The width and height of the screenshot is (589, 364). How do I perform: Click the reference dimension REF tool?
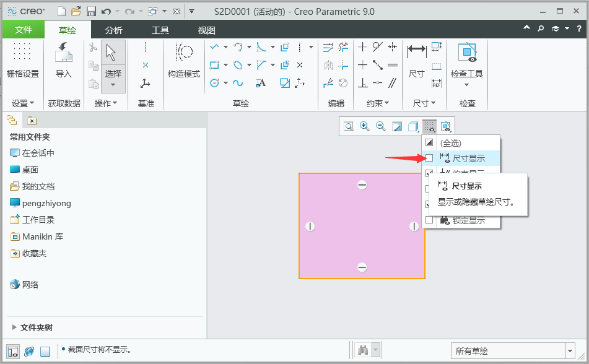tap(437, 83)
